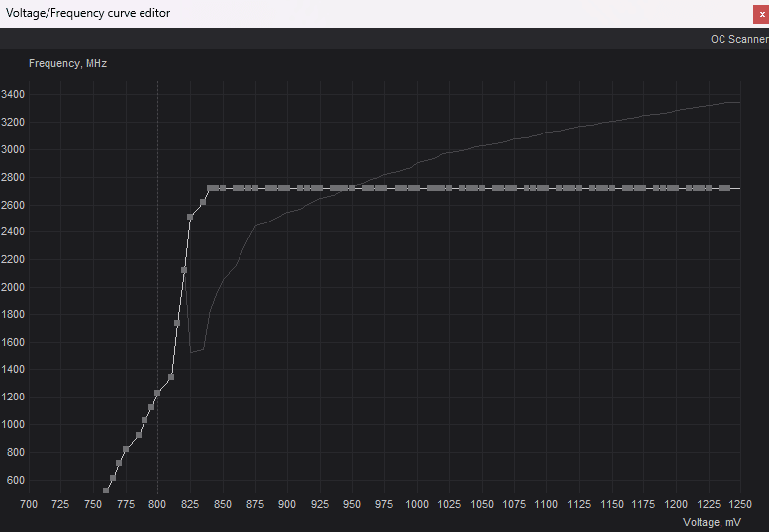Select the curve point near 1125 MHz
Image resolution: width=769 pixels, height=532 pixels.
(x=151, y=407)
